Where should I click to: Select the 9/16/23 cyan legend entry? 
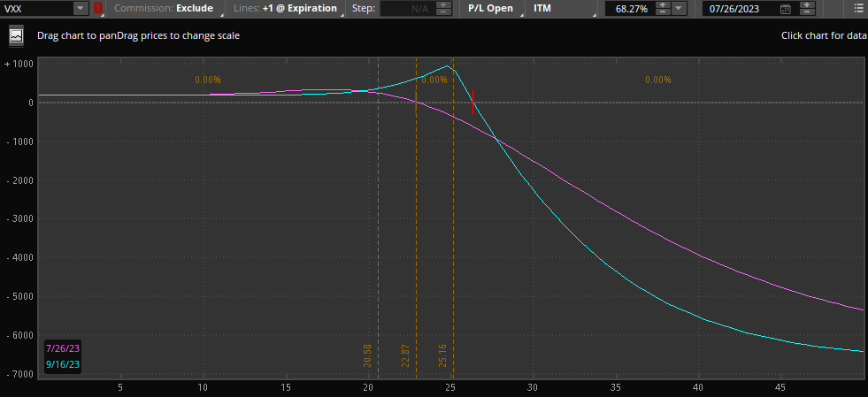[x=62, y=363]
